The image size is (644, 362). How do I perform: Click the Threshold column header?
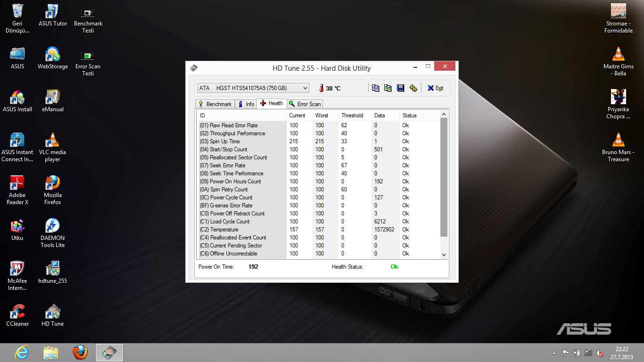pyautogui.click(x=355, y=115)
